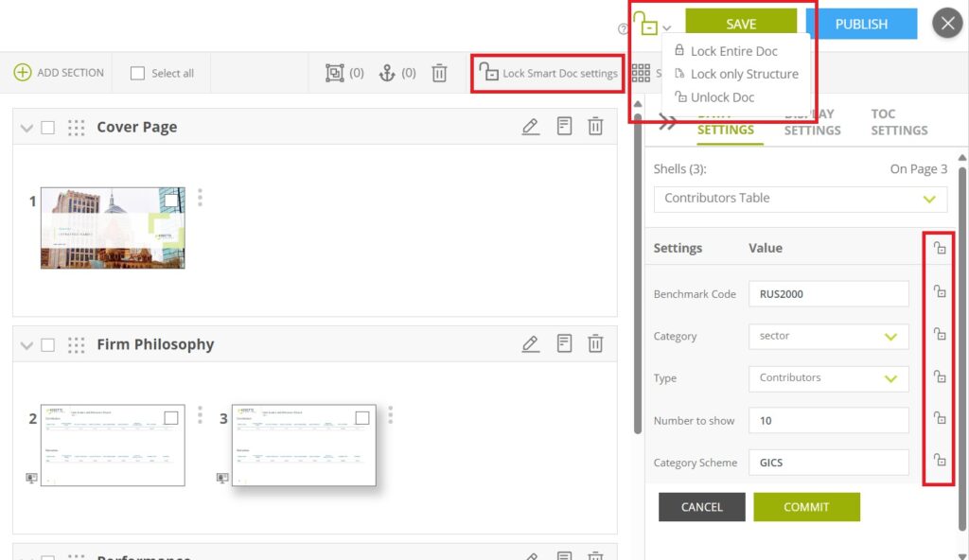Toggle lock for all settings header

pos(940,248)
